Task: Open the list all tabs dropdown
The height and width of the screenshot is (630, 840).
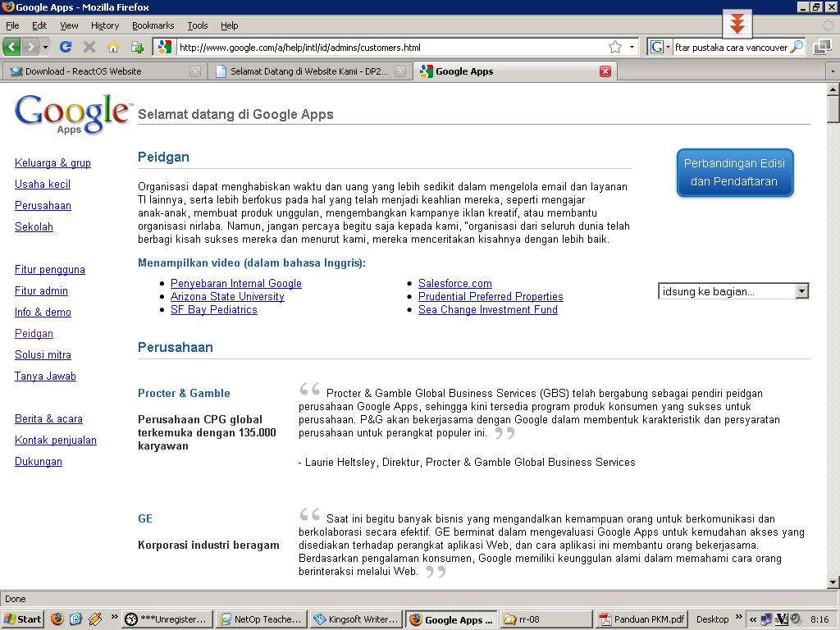Action: [833, 71]
